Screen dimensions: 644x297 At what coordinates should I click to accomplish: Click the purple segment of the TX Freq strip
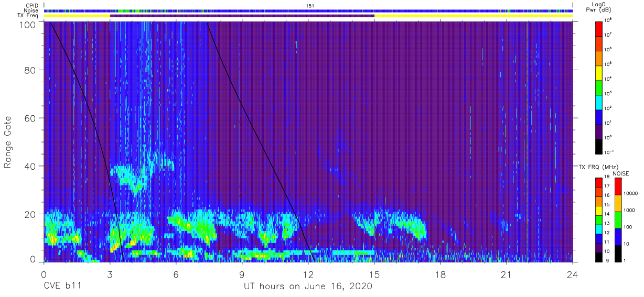(242, 16)
